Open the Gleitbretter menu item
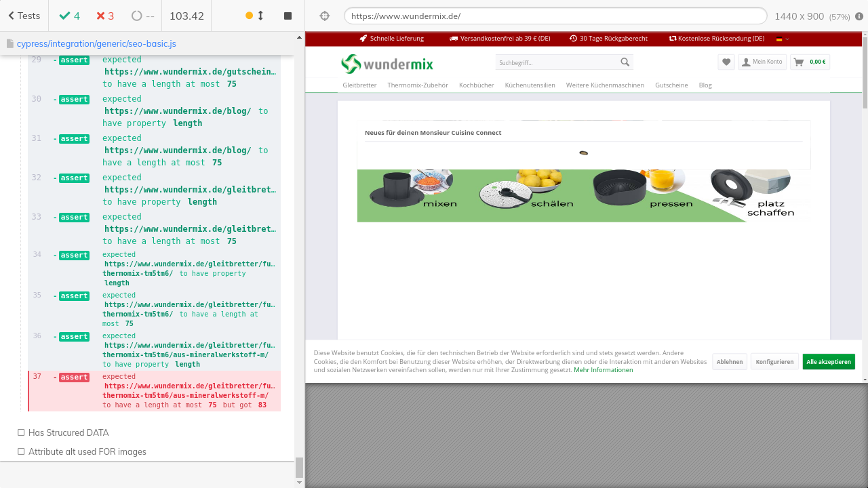The width and height of the screenshot is (868, 488). (359, 85)
